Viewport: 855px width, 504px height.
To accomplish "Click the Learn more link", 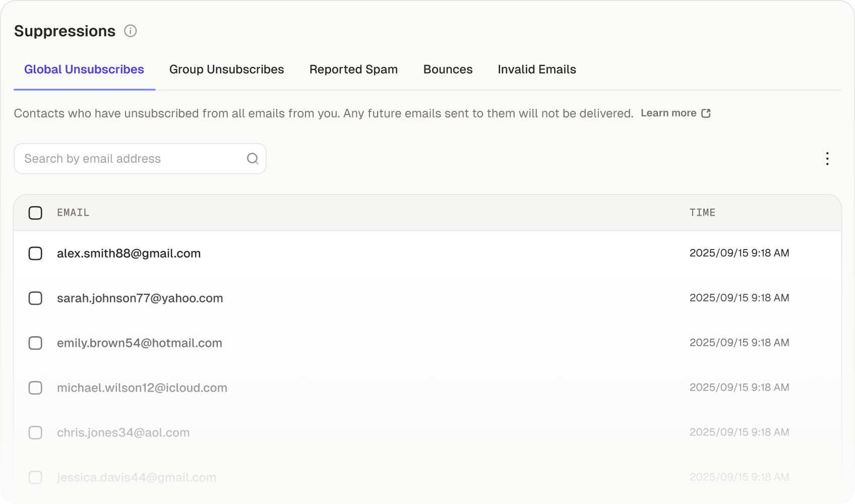I will (x=669, y=113).
